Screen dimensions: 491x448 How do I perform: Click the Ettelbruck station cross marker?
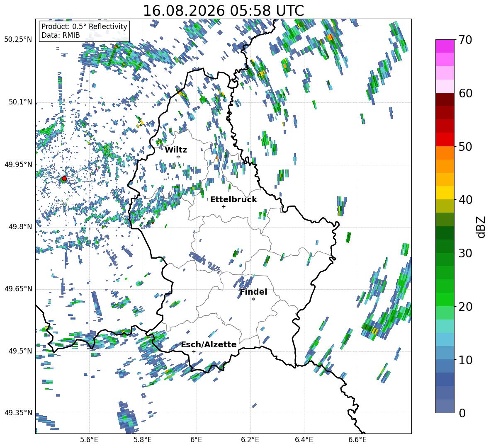coord(224,206)
